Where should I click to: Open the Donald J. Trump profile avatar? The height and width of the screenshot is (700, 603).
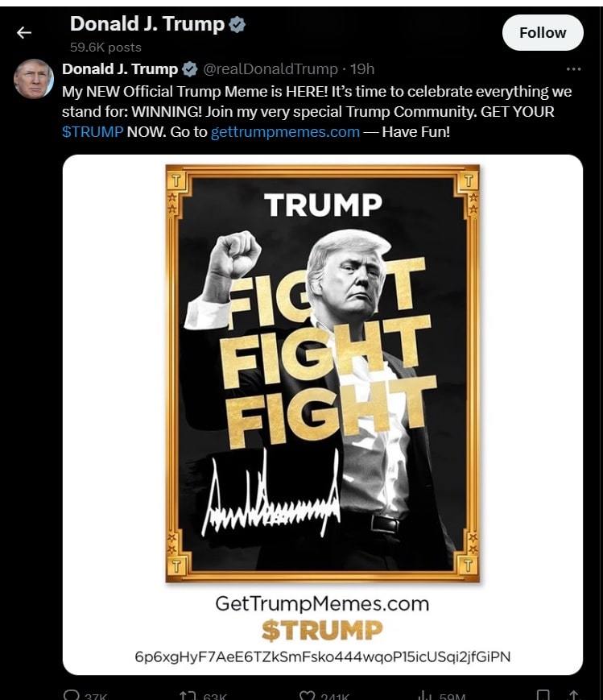click(x=34, y=79)
